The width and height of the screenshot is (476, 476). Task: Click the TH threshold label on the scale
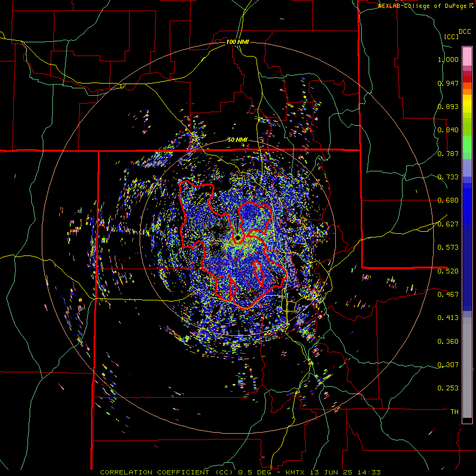(x=454, y=412)
